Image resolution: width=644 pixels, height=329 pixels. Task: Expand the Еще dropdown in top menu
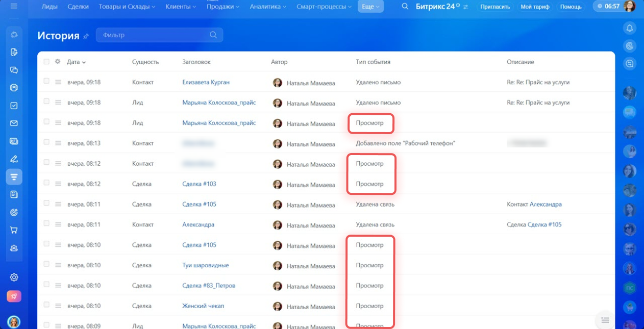[x=370, y=7]
